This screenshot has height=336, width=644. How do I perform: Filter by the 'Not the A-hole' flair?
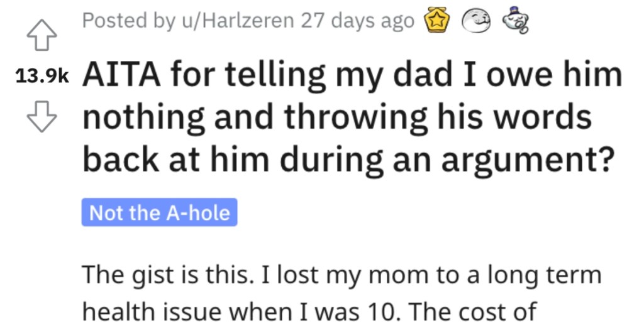[159, 212]
